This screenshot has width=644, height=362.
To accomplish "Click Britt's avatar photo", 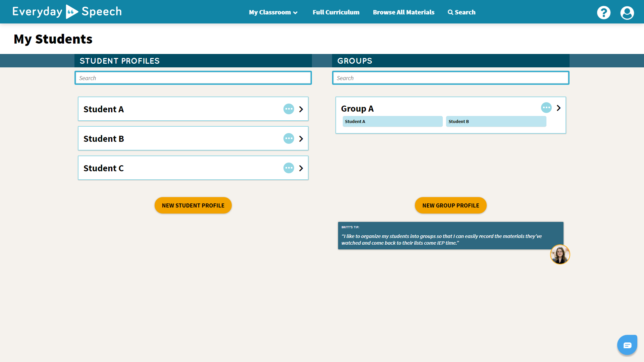I will (560, 254).
